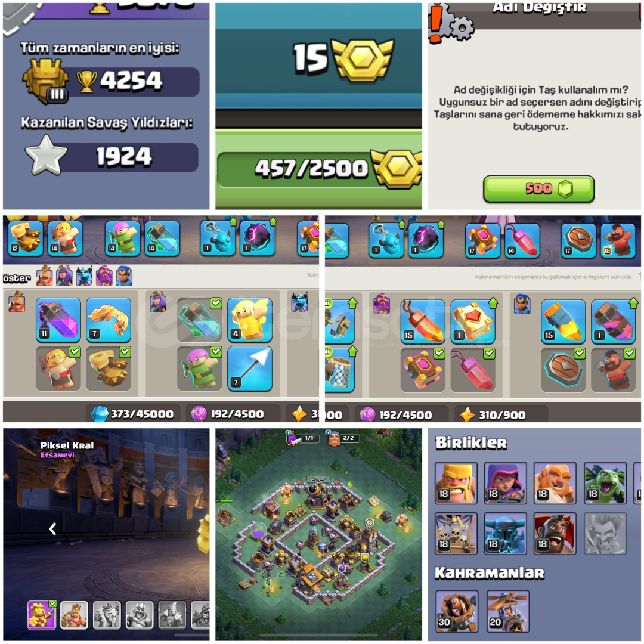Toggle the equipped Barbarian Puppet checkmark
The image size is (644, 644).
[75, 352]
